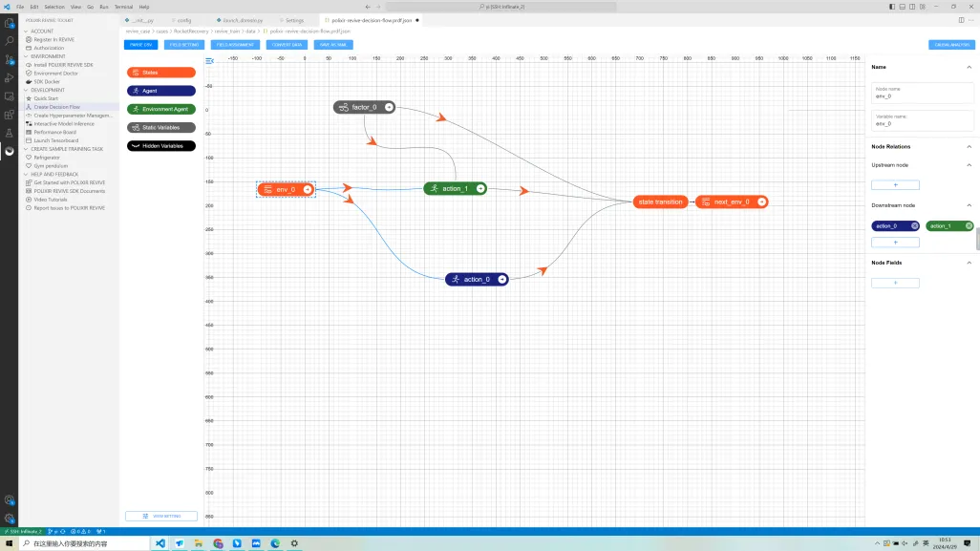Collapse the Name panel chevron

(969, 67)
